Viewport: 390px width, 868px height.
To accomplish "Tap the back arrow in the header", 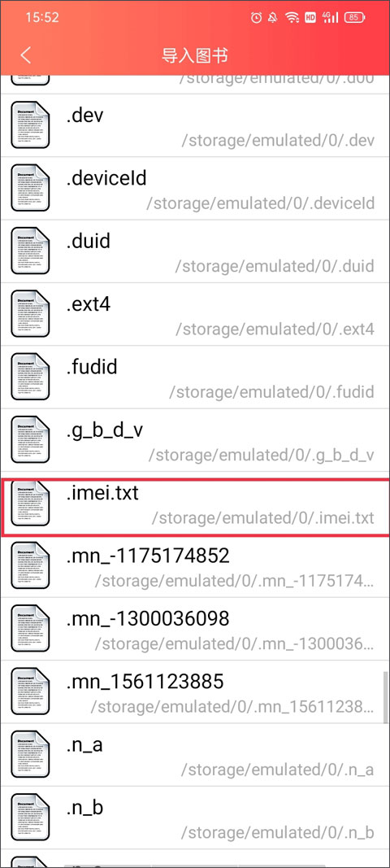I will [x=25, y=55].
